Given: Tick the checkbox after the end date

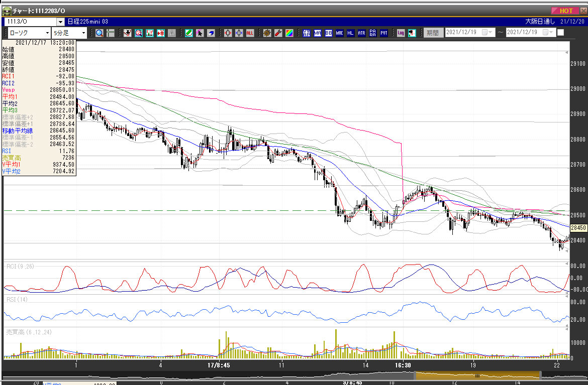Looking at the screenshot, I should pyautogui.click(x=561, y=33).
